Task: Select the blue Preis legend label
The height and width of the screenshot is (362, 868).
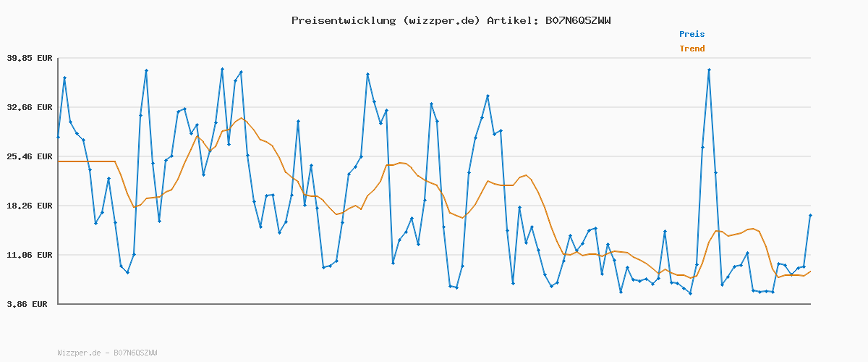Action: [692, 34]
